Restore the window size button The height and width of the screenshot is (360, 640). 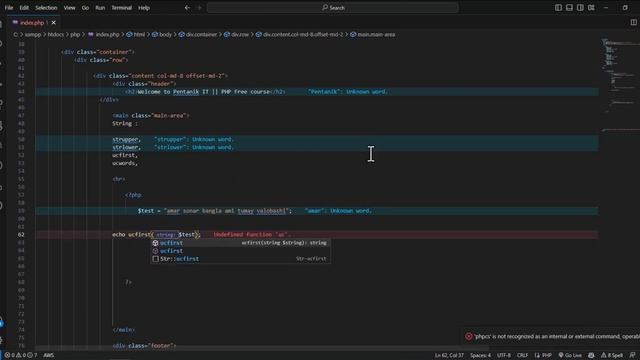point(625,8)
